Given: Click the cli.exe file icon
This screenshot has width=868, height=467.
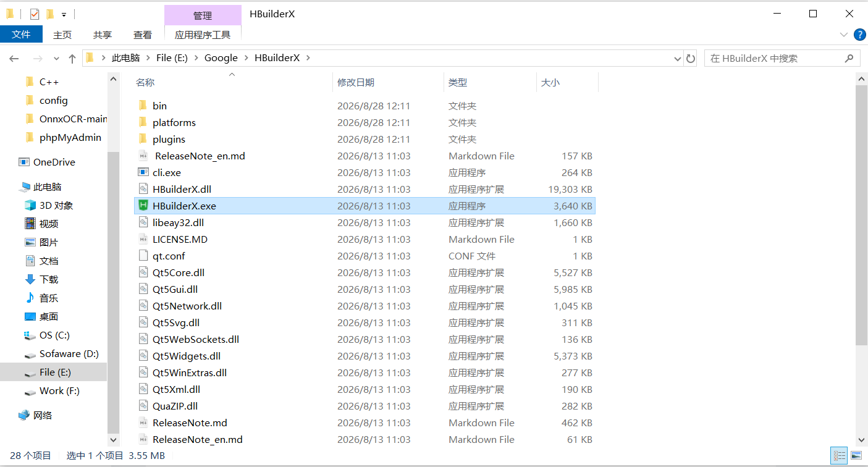Looking at the screenshot, I should tap(143, 172).
